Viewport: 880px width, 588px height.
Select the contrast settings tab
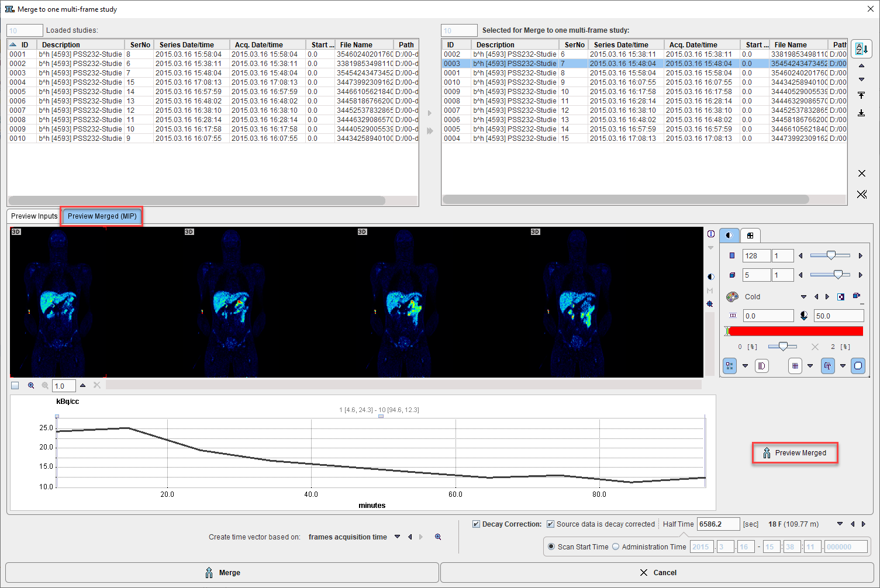(729, 235)
